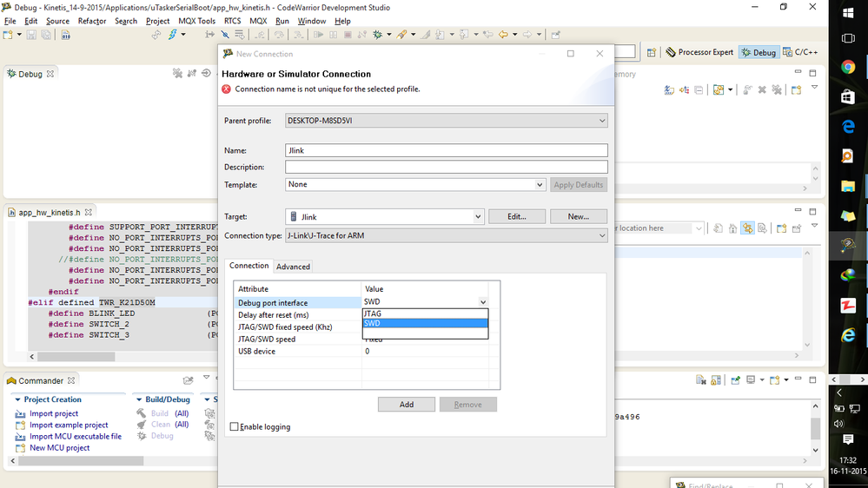Click the Windows Start button
Viewport: 868px width, 488px height.
(848, 13)
